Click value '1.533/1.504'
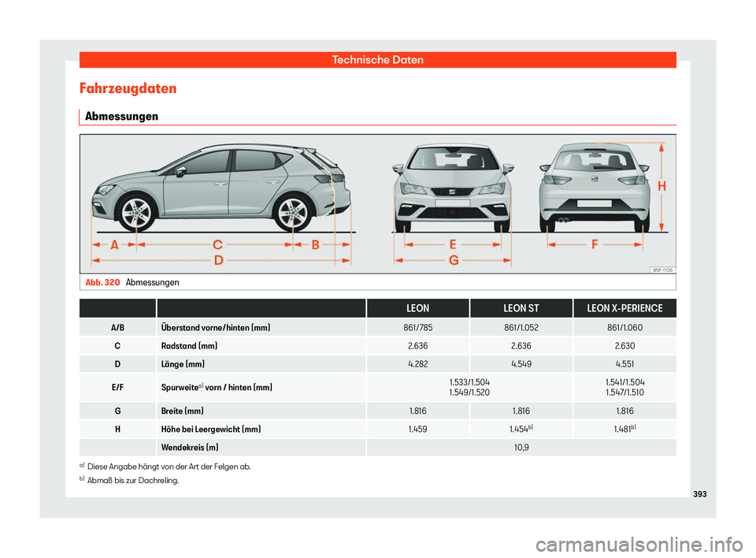The width and height of the screenshot is (756, 558). point(469,381)
